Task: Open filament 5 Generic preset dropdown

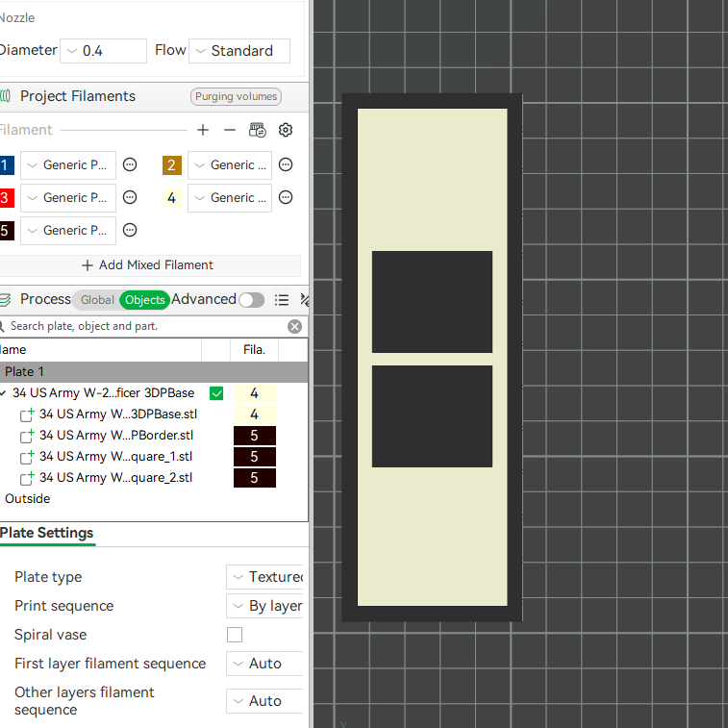Action: 68,231
